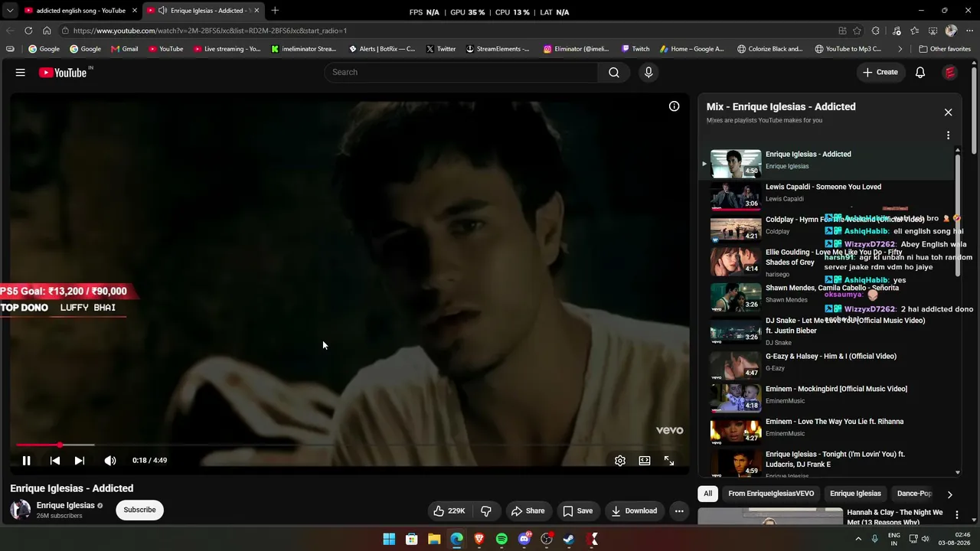980x551 pixels.
Task: Play Coldplay Hymn For The Weekend thumbnail
Action: tap(736, 229)
